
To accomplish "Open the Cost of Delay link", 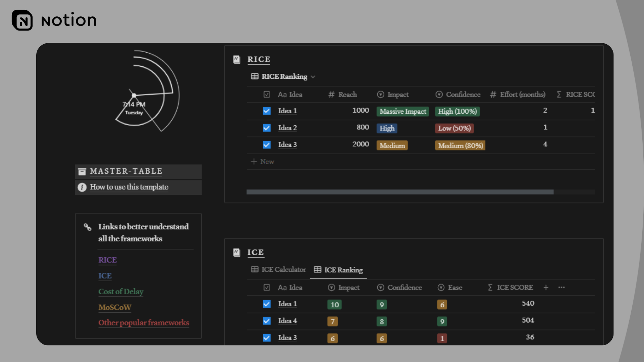I will pos(121,292).
